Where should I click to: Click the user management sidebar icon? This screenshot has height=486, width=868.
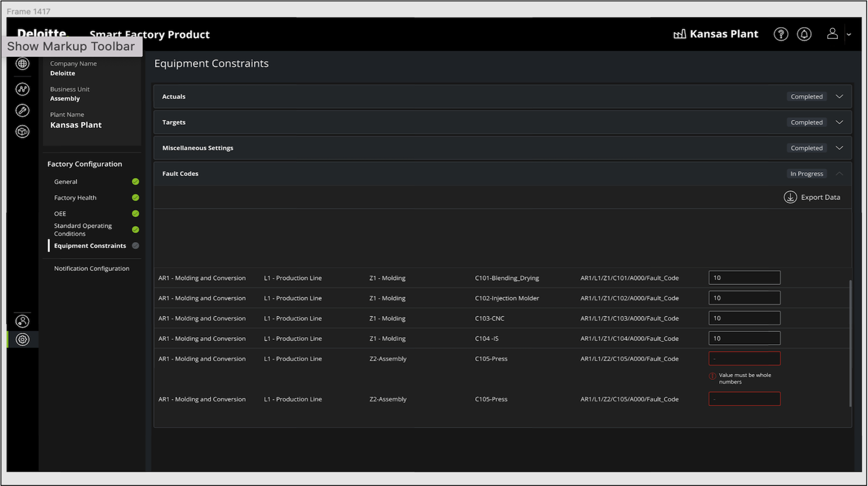click(22, 321)
